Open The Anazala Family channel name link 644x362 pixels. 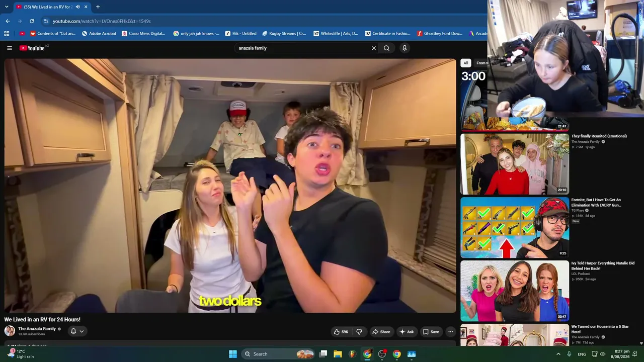(x=37, y=329)
